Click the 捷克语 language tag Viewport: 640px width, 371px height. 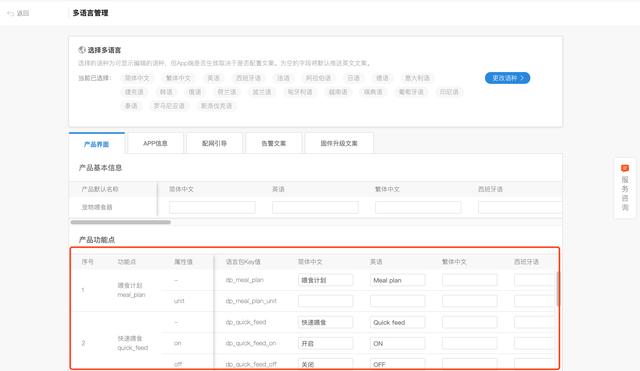[134, 92]
